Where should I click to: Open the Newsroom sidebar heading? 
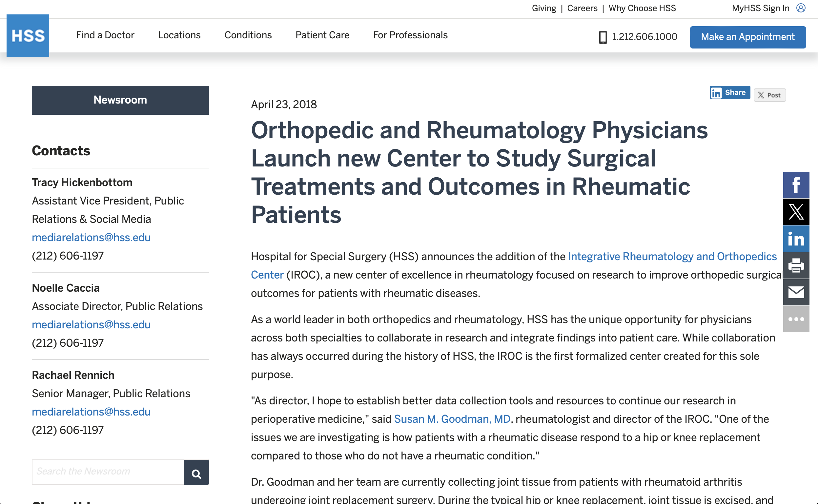pyautogui.click(x=120, y=100)
